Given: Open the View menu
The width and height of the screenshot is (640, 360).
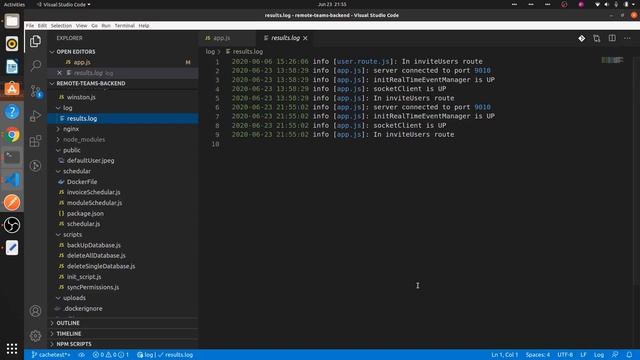Looking at the screenshot, I should pyautogui.click(x=82, y=25).
